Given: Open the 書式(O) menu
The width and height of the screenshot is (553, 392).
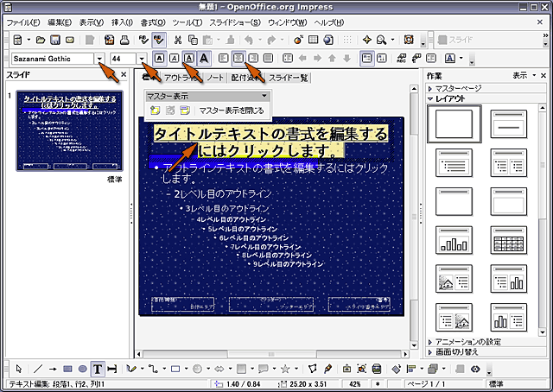Looking at the screenshot, I should coord(154,21).
